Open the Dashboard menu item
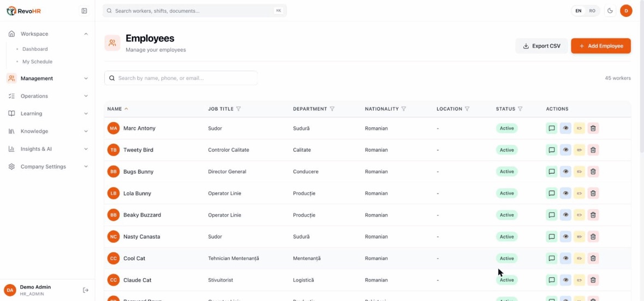This screenshot has height=301, width=644. [x=35, y=49]
